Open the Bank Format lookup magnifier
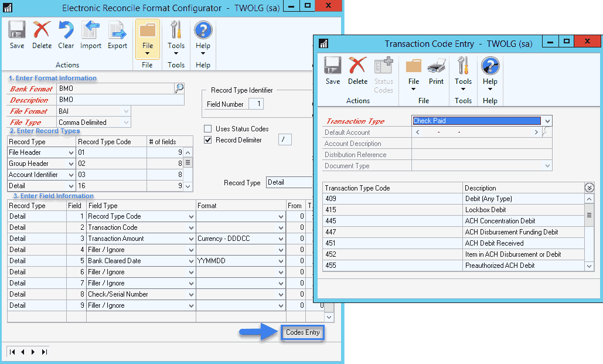603x364 pixels. (179, 89)
